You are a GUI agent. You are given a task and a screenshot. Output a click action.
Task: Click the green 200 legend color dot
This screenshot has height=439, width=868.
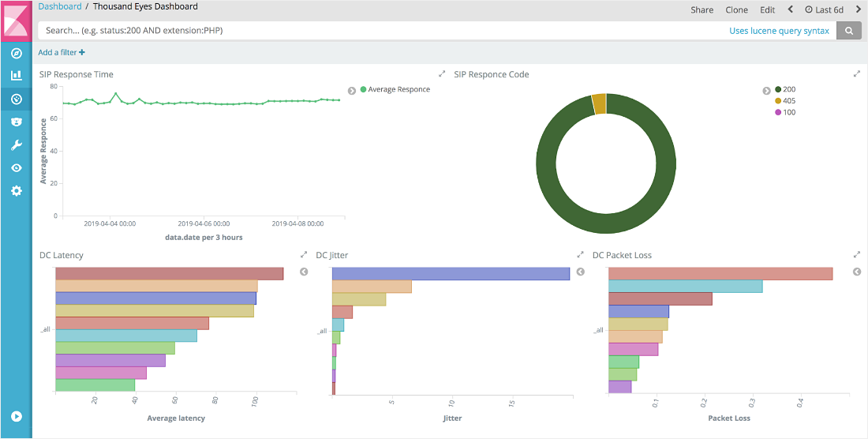coord(778,90)
